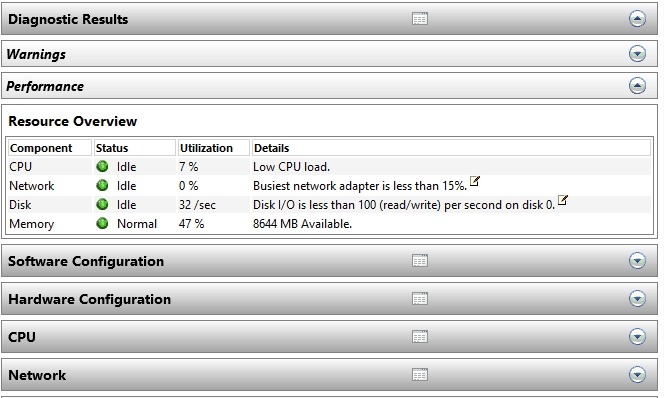Open the Hardware Configuration table icon
The height and width of the screenshot is (398, 664).
420,298
